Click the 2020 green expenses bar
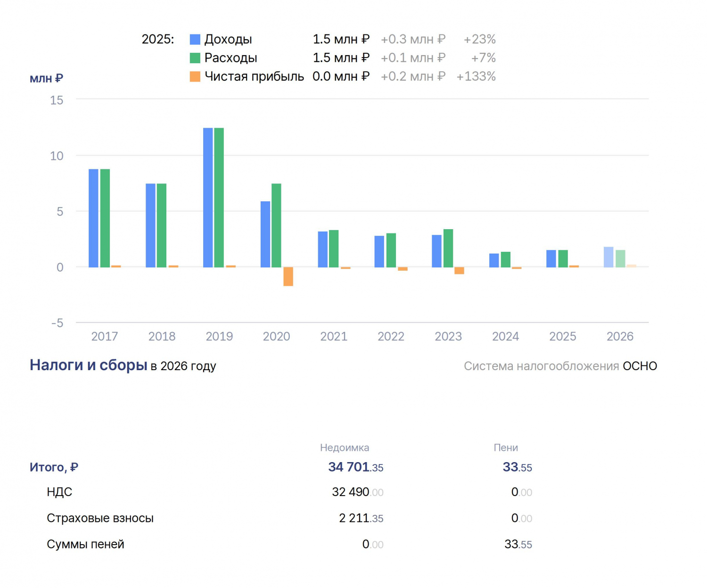707x588 pixels. 276,225
